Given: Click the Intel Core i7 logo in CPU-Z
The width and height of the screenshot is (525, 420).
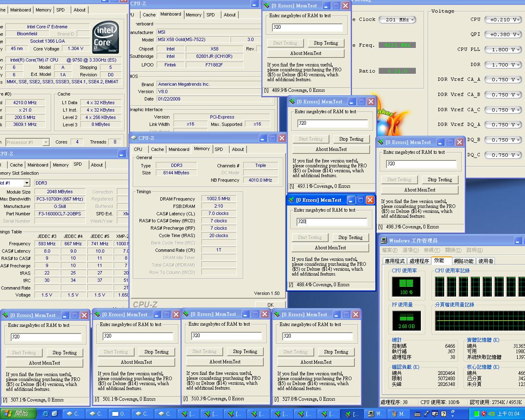Looking at the screenshot, I should 105,38.
